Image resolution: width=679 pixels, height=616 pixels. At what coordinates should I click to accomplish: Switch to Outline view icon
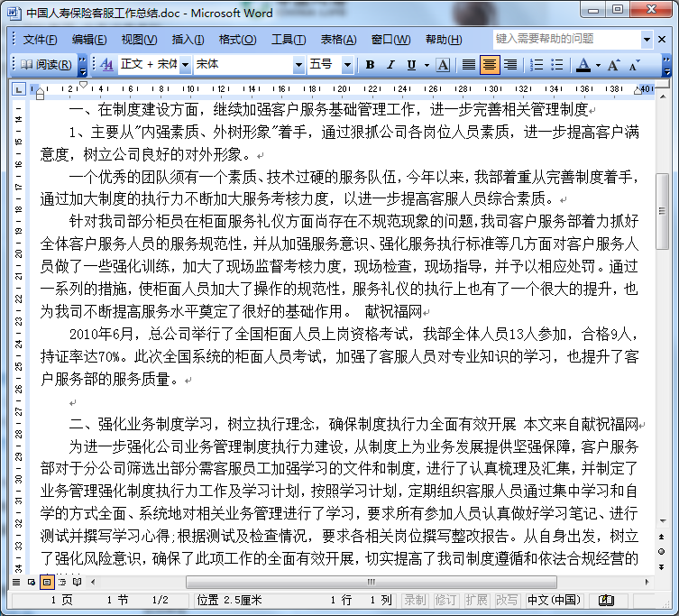click(62, 582)
